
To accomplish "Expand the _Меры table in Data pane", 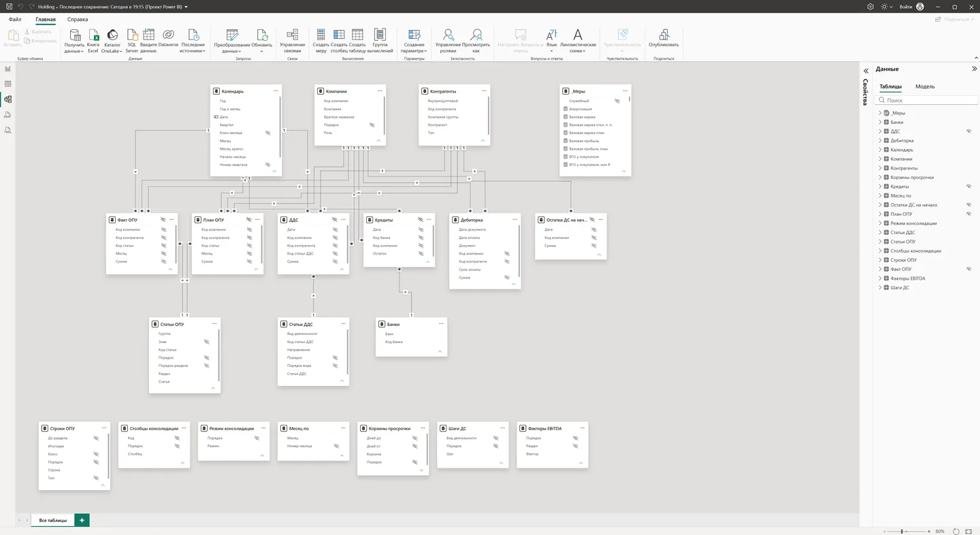I will pos(879,113).
